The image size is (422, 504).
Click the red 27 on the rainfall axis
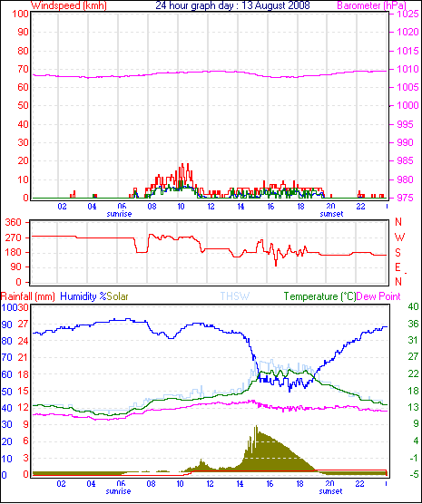pyautogui.click(x=23, y=324)
